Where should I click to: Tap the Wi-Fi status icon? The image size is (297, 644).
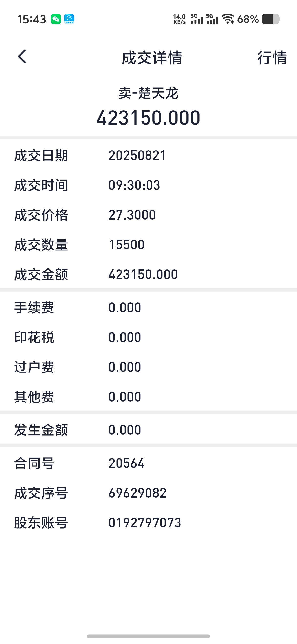click(228, 19)
